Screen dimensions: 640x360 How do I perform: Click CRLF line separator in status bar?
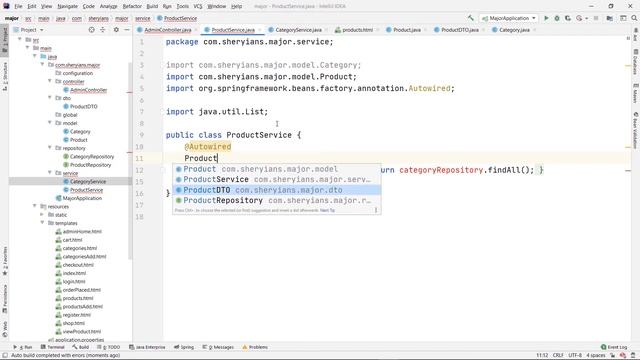point(558,355)
